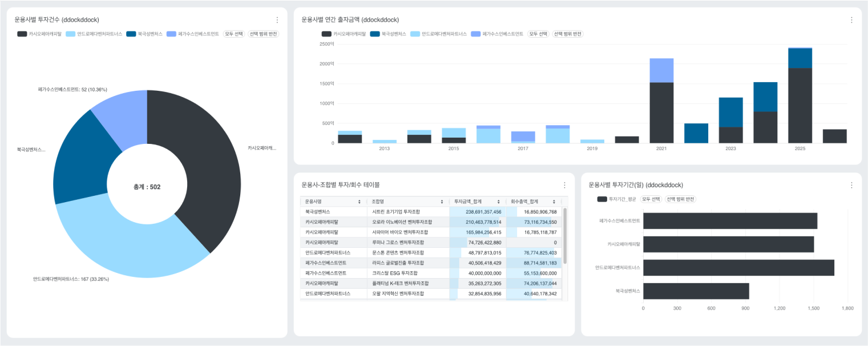This screenshot has height=346, width=868.
Task: Click 모두 선택 in the annual bar chart legend
Action: point(538,34)
